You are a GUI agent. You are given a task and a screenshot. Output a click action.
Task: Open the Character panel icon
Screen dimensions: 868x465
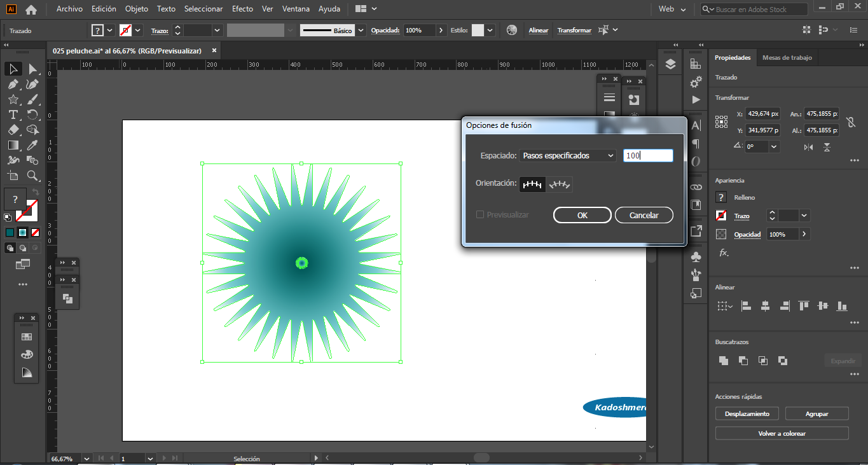click(696, 125)
